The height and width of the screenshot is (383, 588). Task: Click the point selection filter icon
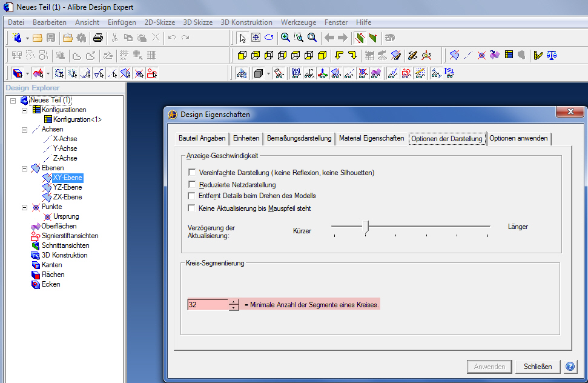click(x=139, y=73)
